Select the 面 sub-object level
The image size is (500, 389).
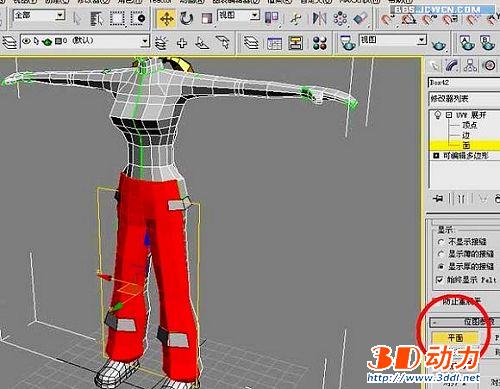tap(466, 145)
